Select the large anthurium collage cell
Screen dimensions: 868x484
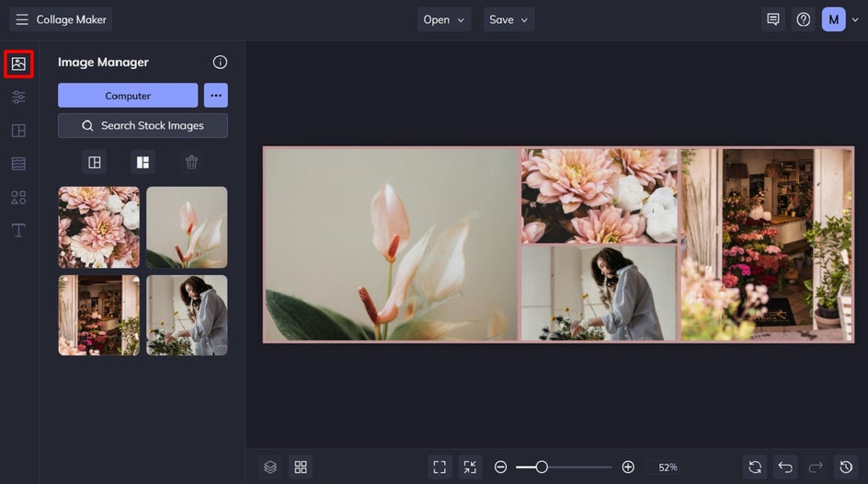[392, 244]
